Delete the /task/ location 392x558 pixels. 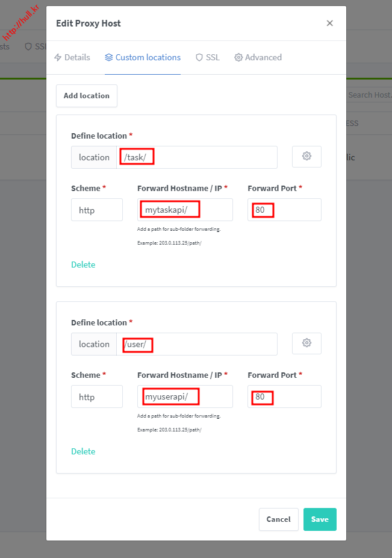83,265
